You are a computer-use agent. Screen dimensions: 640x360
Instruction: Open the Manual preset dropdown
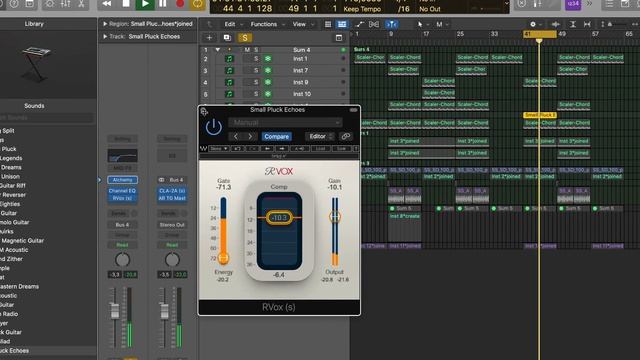(285, 122)
